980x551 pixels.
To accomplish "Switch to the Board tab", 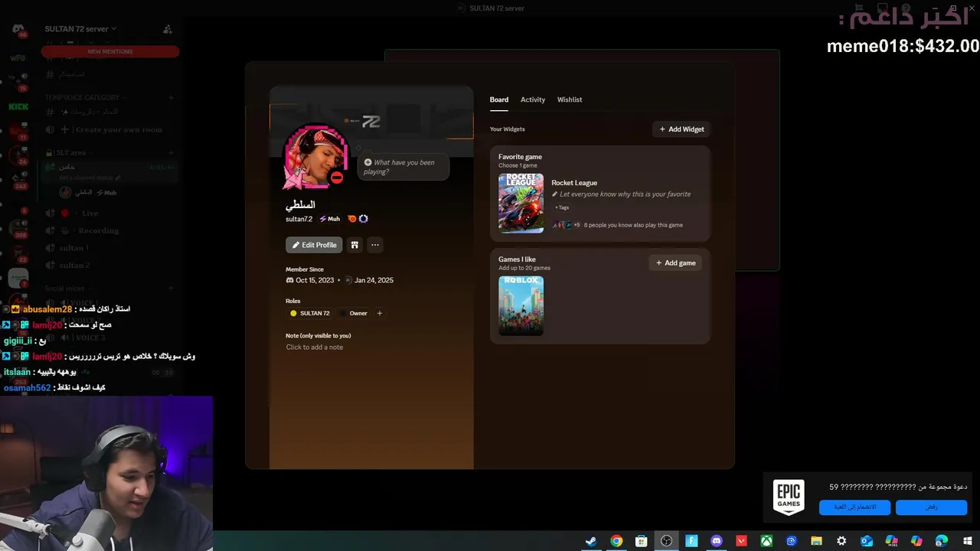I will 499,99.
